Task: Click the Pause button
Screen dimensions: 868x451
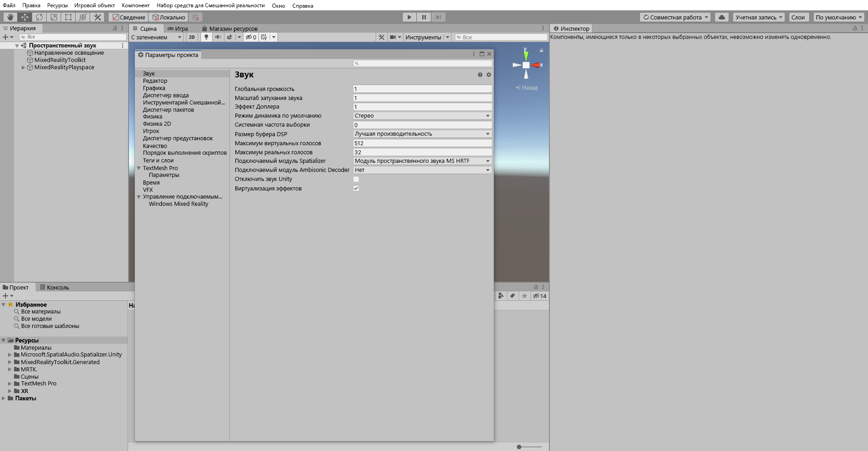Action: click(424, 17)
